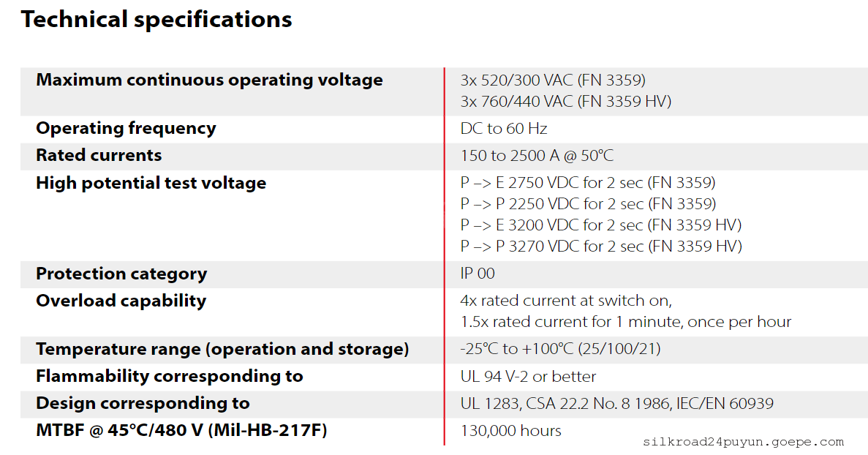Click the Technical specifications heading
The width and height of the screenshot is (868, 455).
[156, 20]
